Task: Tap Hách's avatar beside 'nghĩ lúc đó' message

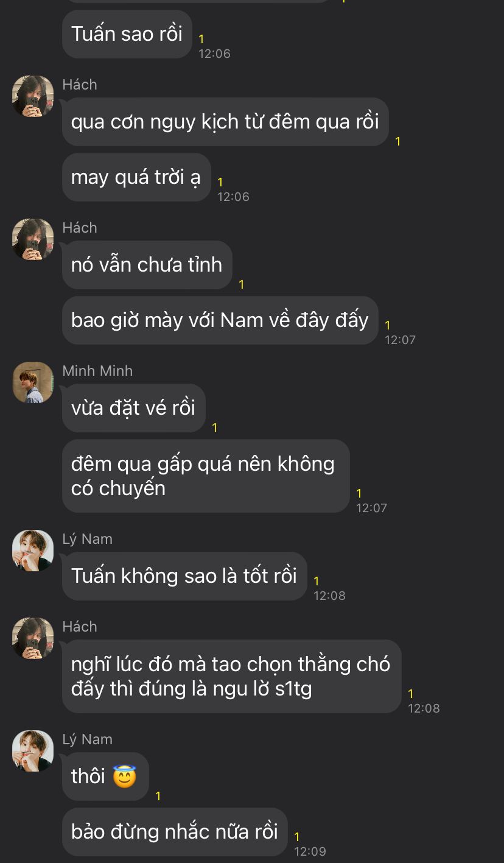Action: [x=33, y=638]
